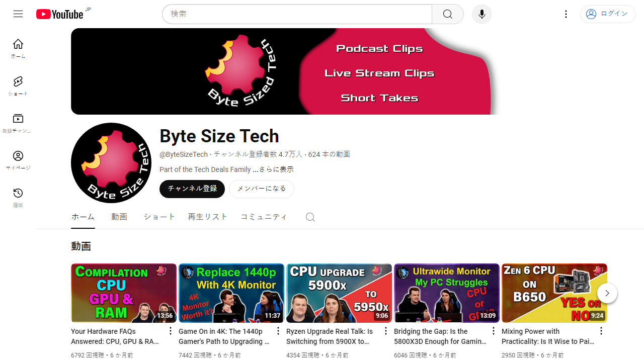Click the search magnifier button

(x=448, y=14)
